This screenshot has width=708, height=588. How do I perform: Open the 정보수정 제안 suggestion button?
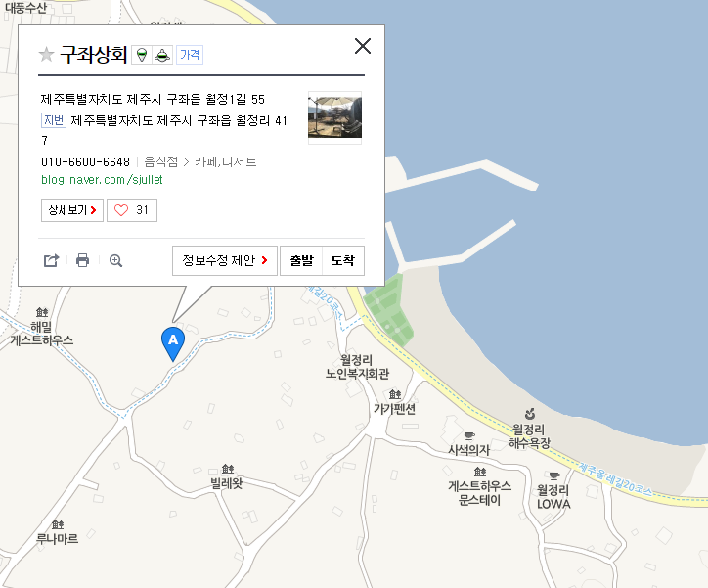[224, 260]
